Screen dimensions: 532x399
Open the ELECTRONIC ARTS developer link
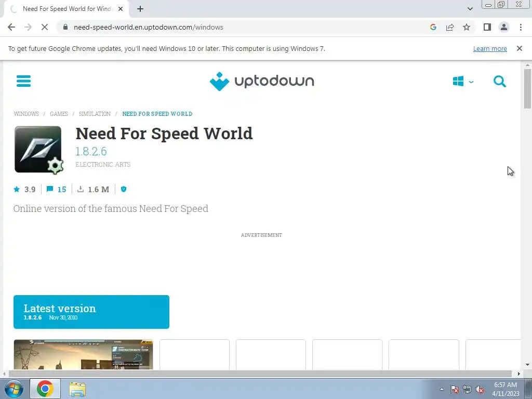click(103, 164)
